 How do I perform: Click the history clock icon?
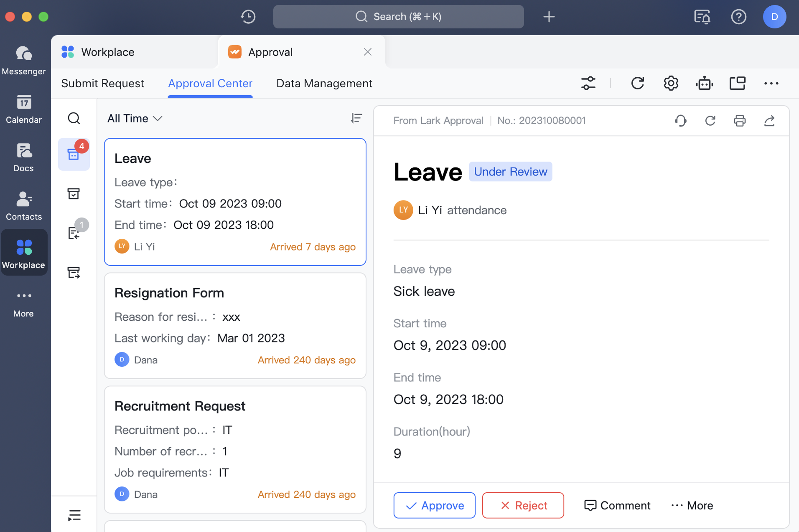tap(248, 17)
